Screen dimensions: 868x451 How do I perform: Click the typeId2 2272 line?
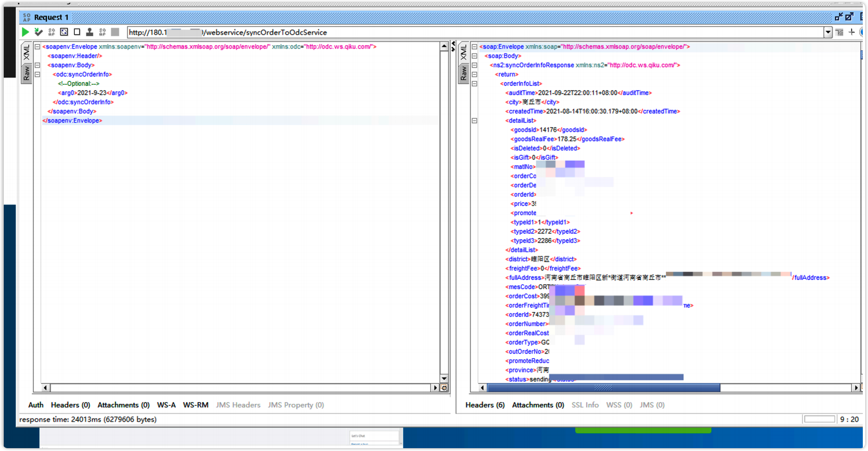tap(545, 232)
